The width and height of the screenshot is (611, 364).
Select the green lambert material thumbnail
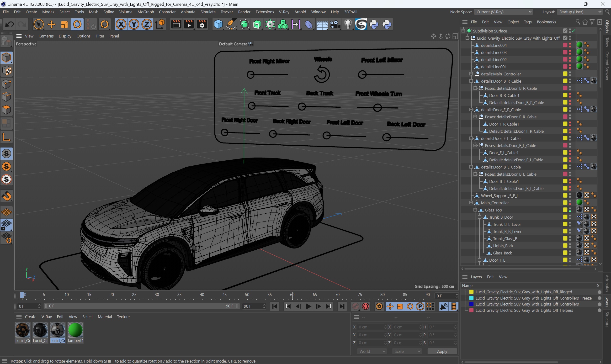click(75, 330)
